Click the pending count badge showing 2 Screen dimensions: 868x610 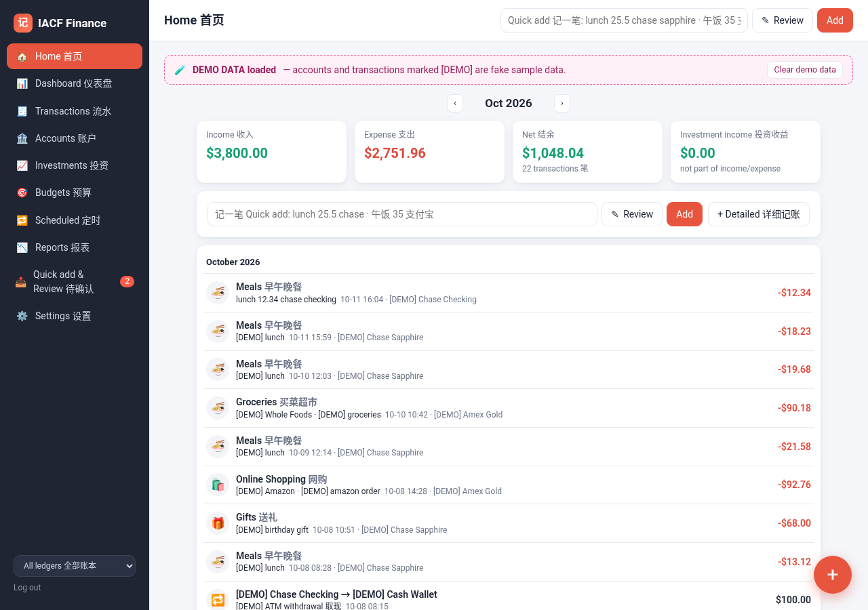click(127, 281)
